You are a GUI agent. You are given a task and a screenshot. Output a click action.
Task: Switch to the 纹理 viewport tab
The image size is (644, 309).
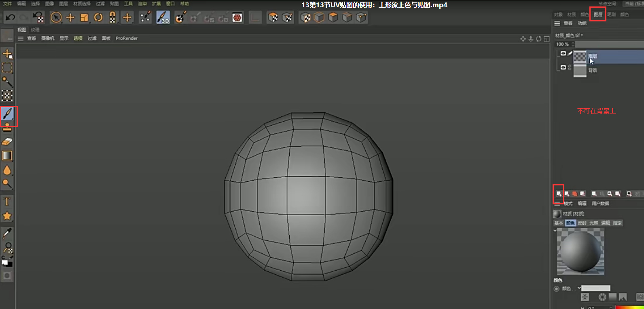click(x=35, y=30)
